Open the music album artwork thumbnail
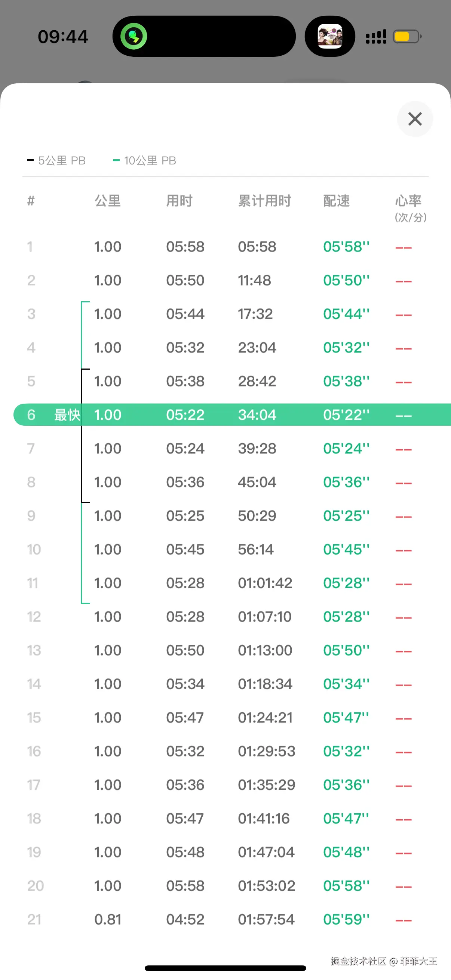The height and width of the screenshot is (980, 451). [x=330, y=37]
